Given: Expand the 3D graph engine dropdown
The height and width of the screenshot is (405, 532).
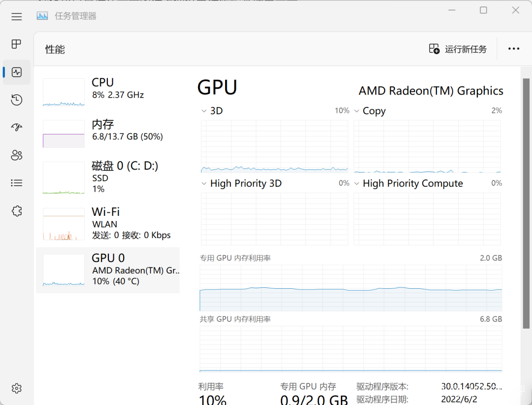Looking at the screenshot, I should tap(204, 111).
